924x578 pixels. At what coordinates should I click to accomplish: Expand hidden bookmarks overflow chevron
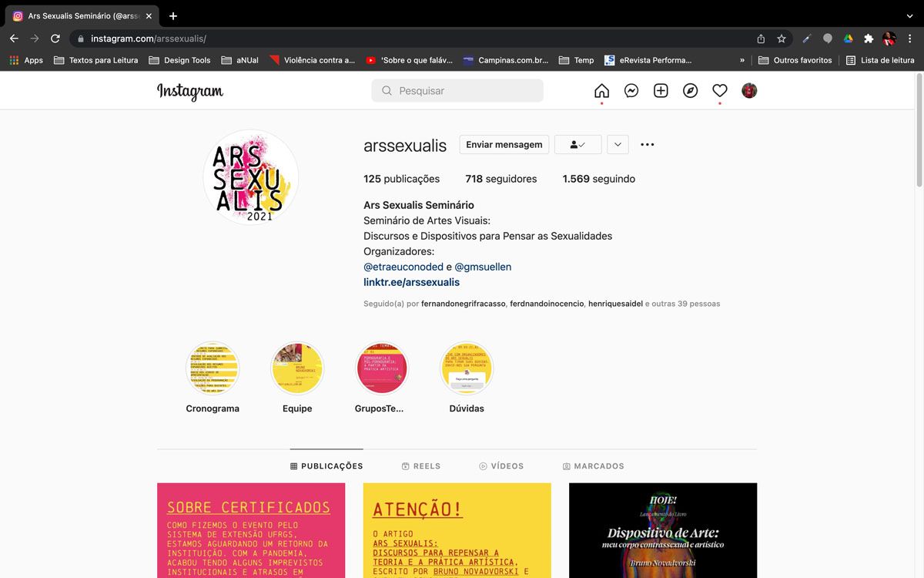(x=742, y=60)
